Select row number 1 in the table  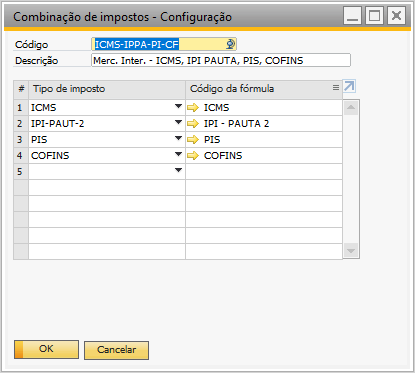21,108
